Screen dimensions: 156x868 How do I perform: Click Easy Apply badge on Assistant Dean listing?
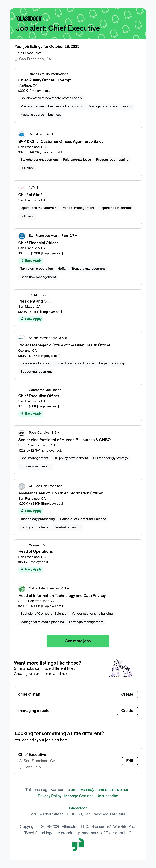[x=31, y=511]
